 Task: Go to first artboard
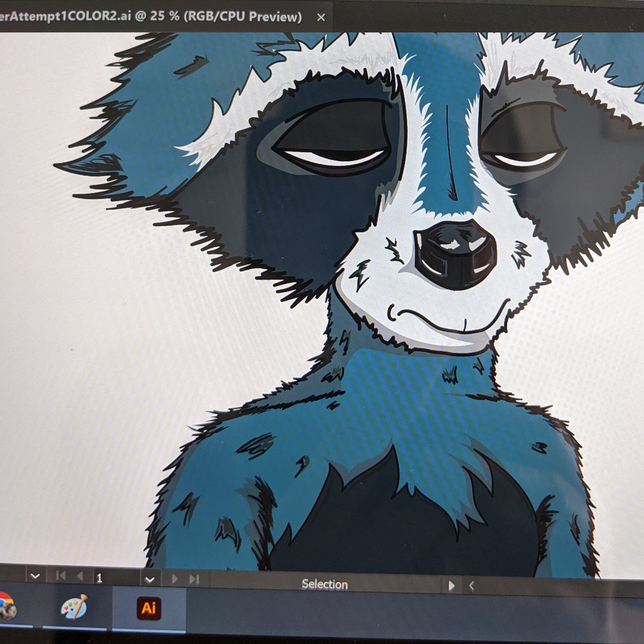(x=61, y=576)
